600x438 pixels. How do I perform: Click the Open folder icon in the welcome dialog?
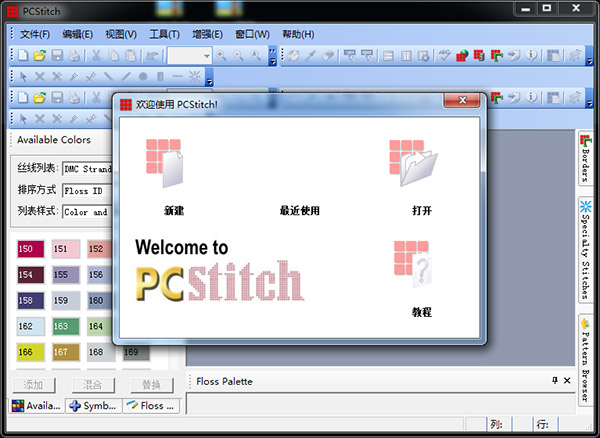[x=413, y=163]
